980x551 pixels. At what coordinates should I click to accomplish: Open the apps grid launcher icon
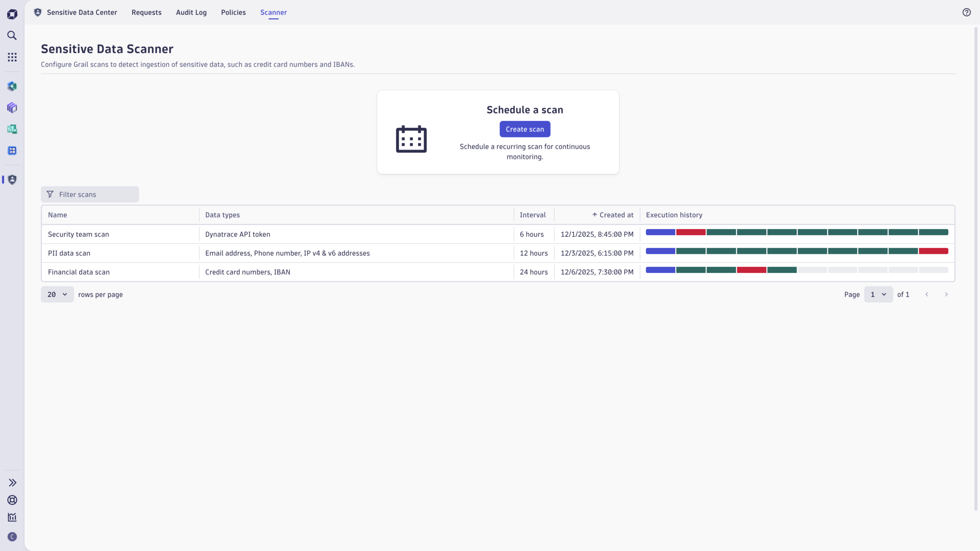tap(12, 57)
